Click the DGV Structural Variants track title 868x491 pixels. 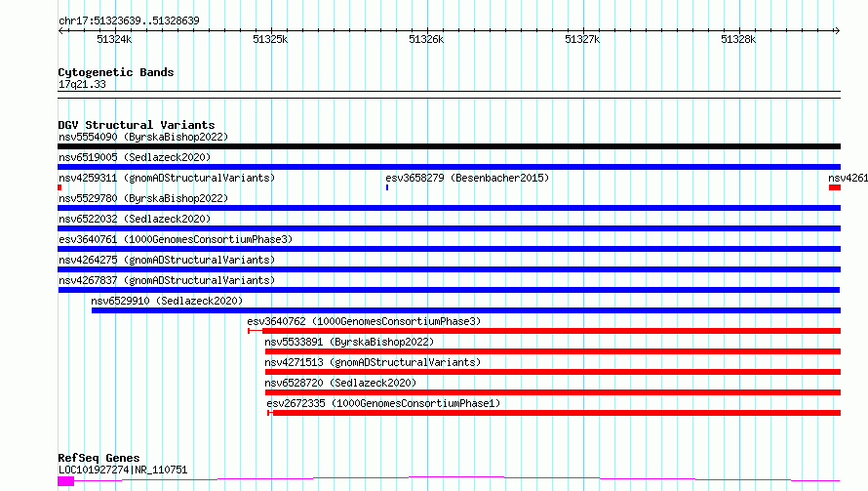(x=137, y=125)
